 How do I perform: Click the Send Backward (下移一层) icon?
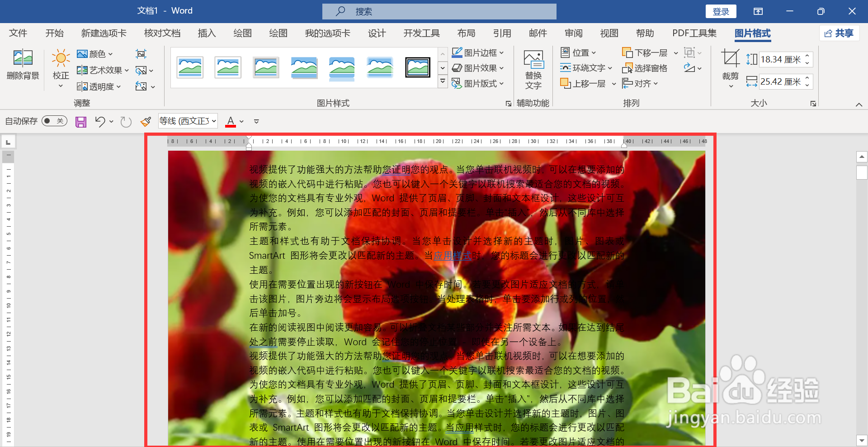627,52
